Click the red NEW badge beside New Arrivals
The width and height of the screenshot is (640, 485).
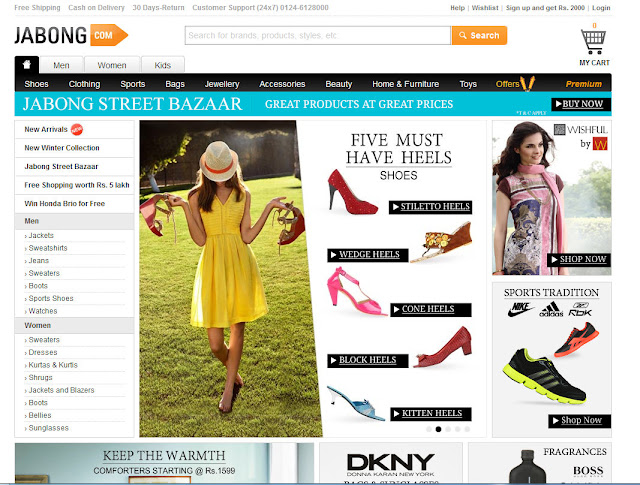coord(77,129)
